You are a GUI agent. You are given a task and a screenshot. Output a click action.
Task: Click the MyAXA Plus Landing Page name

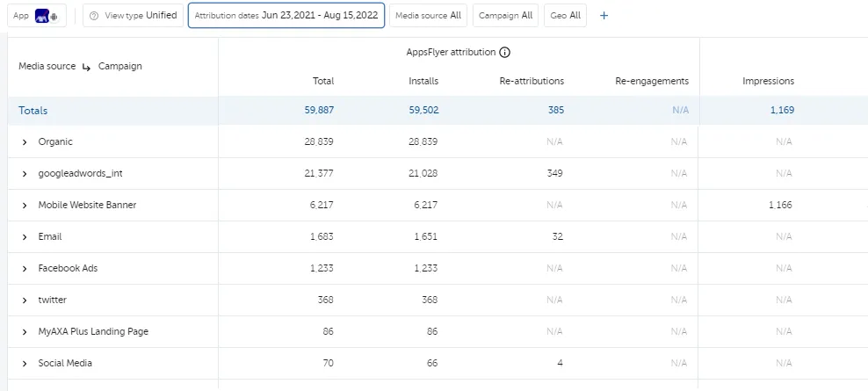coord(93,332)
